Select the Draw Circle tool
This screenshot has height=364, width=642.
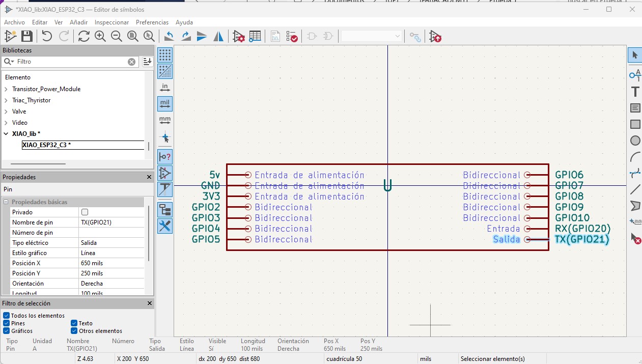point(635,141)
